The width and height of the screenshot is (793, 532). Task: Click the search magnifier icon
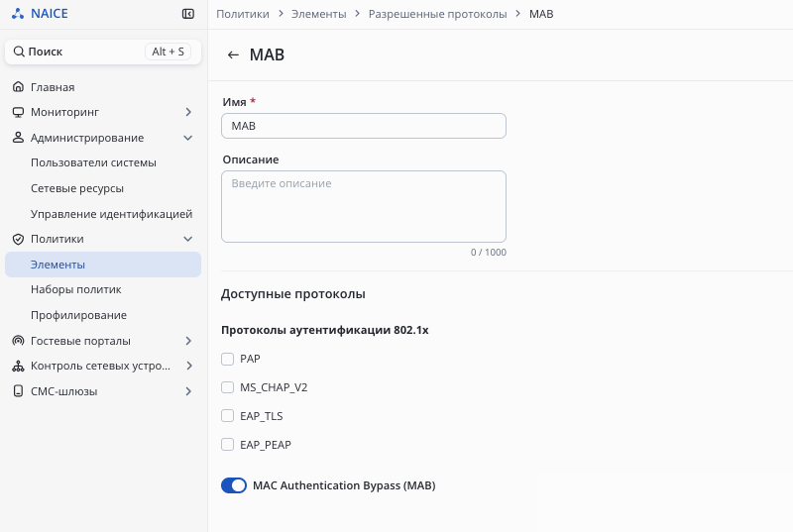pos(19,52)
